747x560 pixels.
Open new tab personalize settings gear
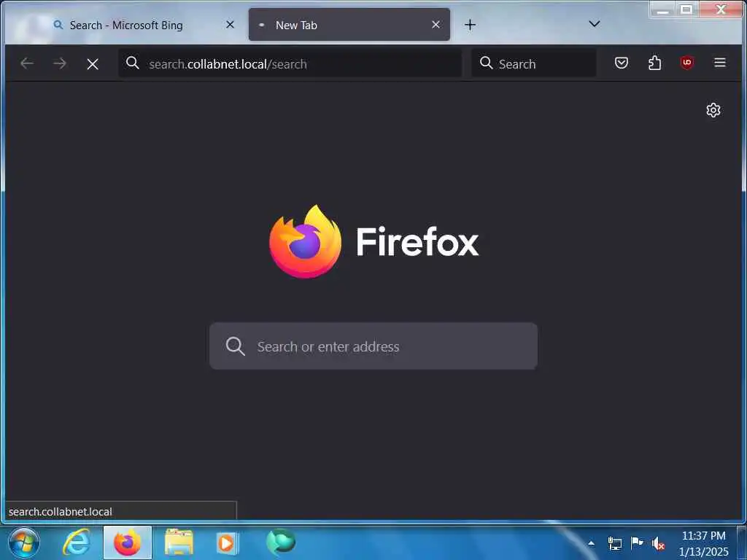pyautogui.click(x=713, y=110)
